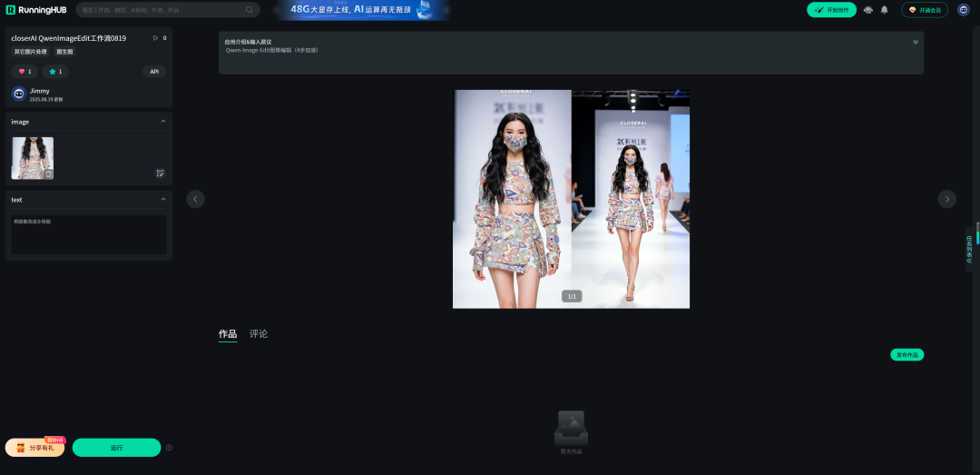
Task: Go to previous banner via left arrow
Action: (x=277, y=9)
